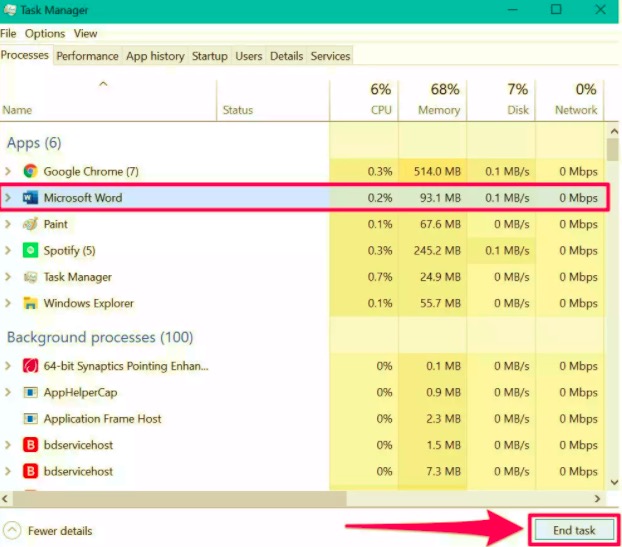Select the Application Frame Host row name
Image resolution: width=622 pixels, height=547 pixels.
pyautogui.click(x=102, y=418)
